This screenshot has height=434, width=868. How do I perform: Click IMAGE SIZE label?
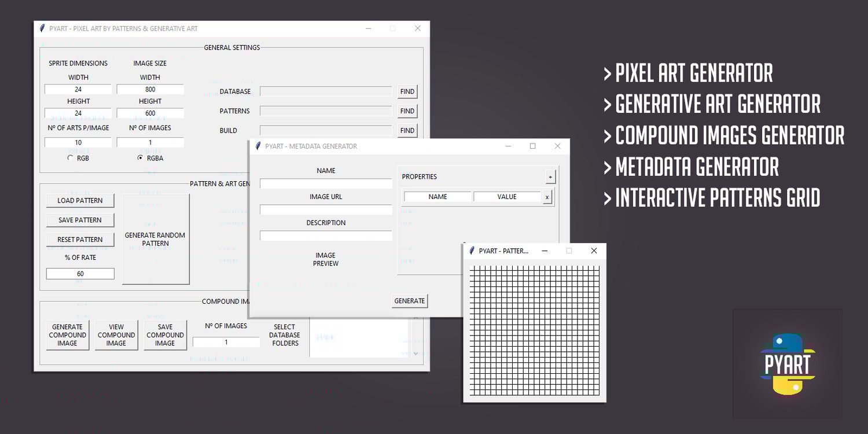[x=150, y=63]
